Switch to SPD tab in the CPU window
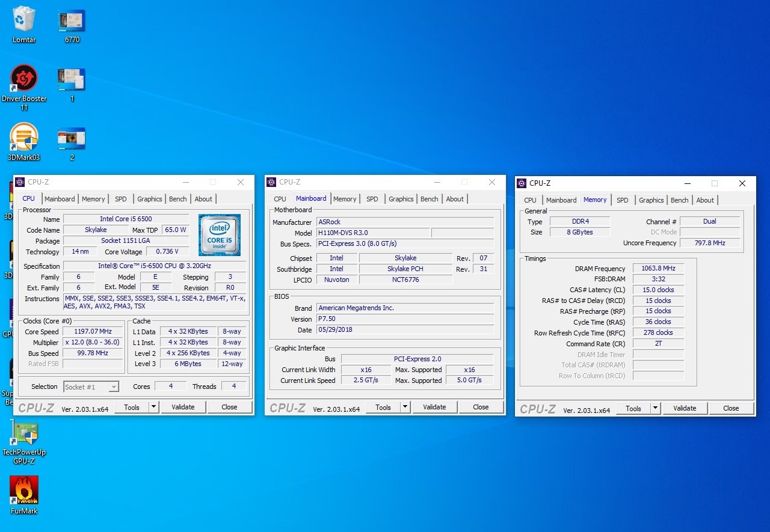This screenshot has width=770, height=532. [121, 199]
